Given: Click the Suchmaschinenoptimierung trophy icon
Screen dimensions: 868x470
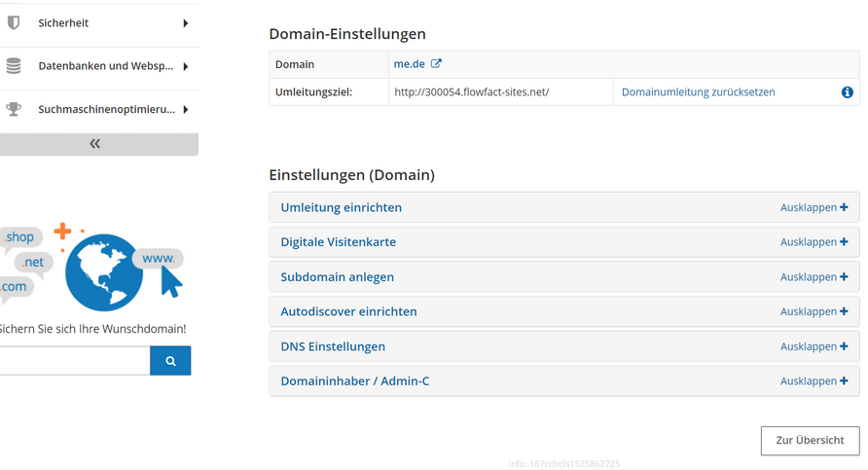Looking at the screenshot, I should pyautogui.click(x=14, y=109).
